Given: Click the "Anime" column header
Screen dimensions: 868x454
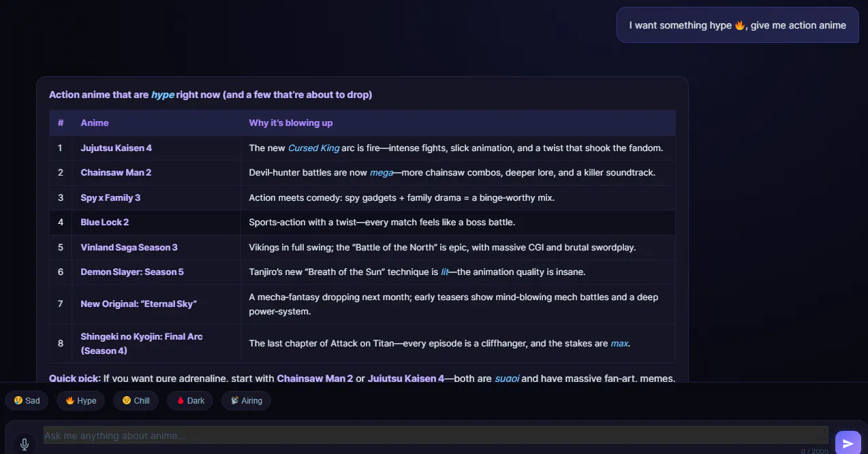Looking at the screenshot, I should tap(156, 123).
